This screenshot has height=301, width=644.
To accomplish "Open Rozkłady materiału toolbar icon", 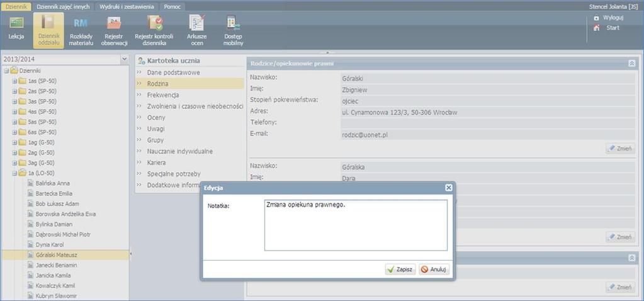I will (x=81, y=30).
